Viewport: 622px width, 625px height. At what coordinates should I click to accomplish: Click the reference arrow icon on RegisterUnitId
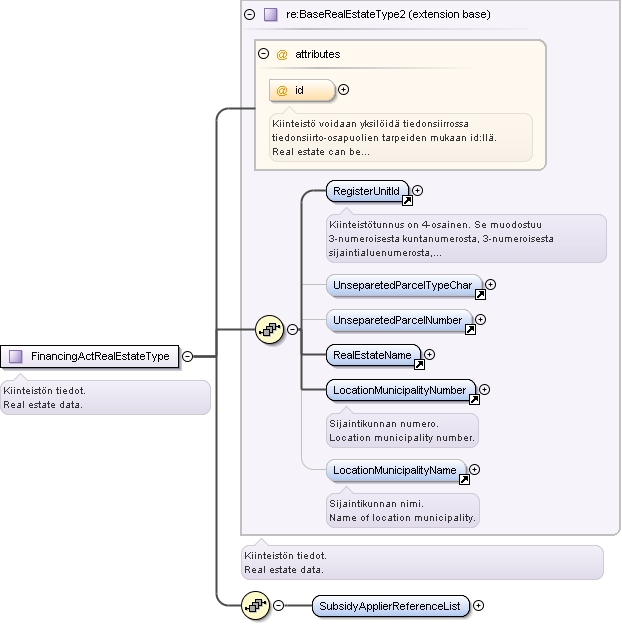point(407,200)
